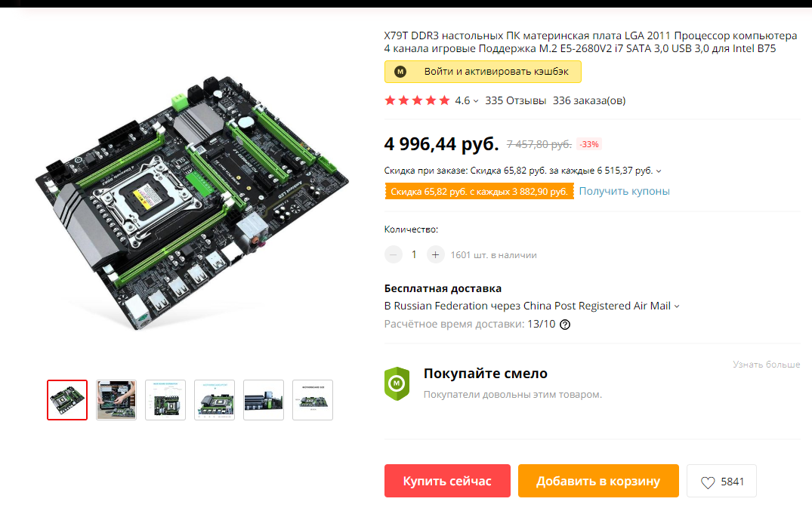Viewport: 812px width, 514px height.
Task: Open the Узнать больше link
Action: [766, 365]
